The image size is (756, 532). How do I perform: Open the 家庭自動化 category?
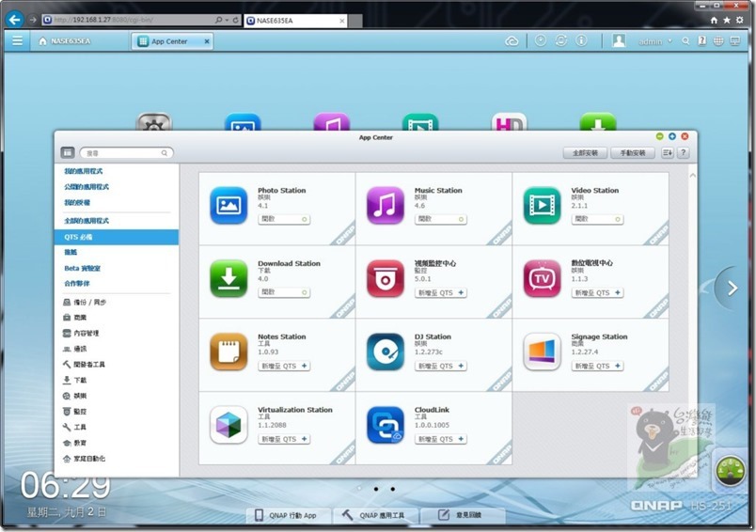85,459
